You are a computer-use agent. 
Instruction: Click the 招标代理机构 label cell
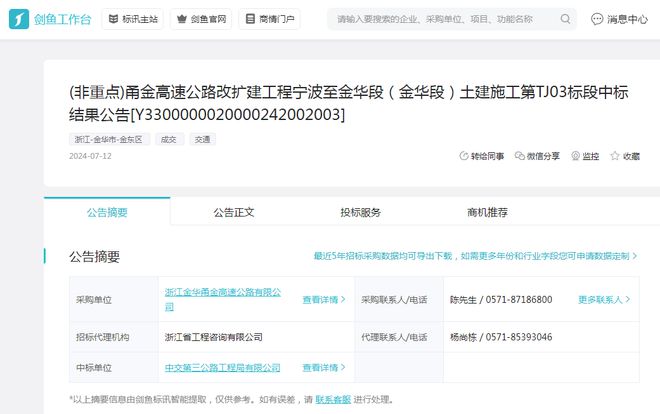(x=114, y=337)
